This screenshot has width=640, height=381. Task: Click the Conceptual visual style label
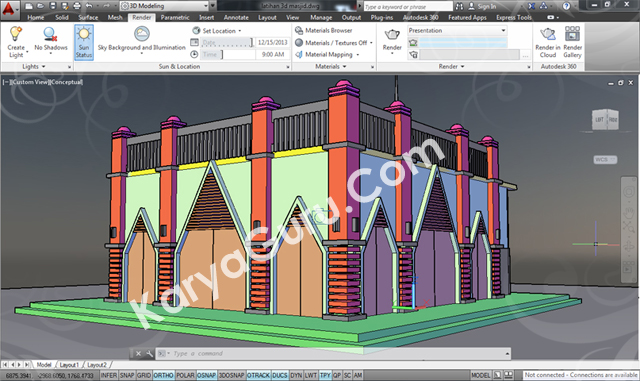tap(67, 82)
